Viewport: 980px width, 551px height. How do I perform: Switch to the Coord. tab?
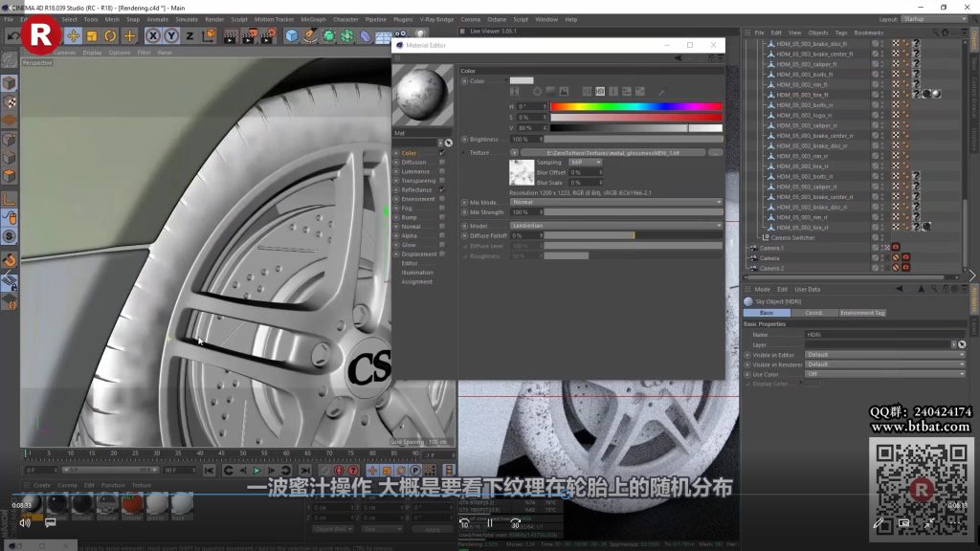814,313
